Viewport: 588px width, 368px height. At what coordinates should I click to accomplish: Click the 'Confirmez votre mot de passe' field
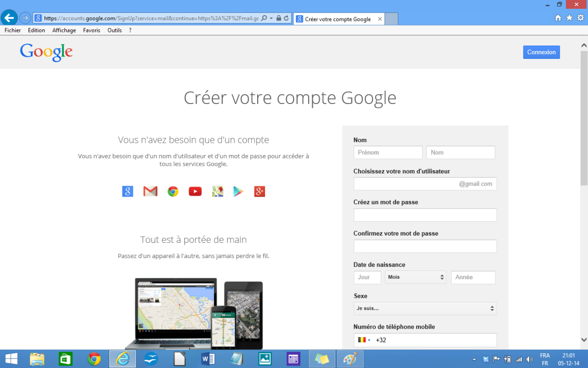[425, 246]
